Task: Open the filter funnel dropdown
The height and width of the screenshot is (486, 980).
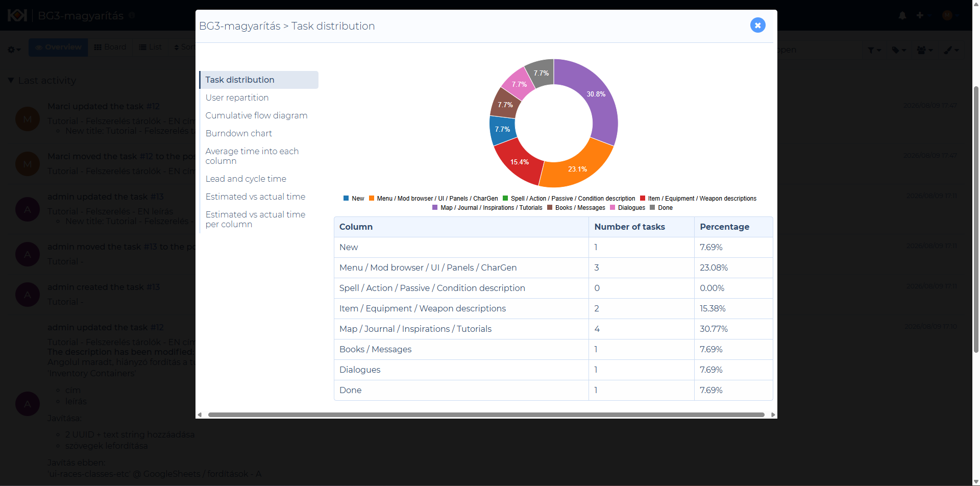Action: click(x=874, y=50)
